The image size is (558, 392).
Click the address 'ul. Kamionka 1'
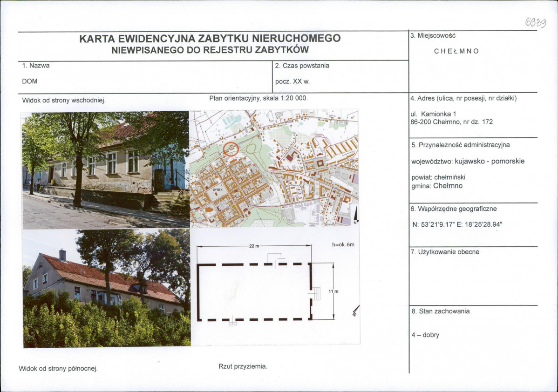(x=433, y=114)
